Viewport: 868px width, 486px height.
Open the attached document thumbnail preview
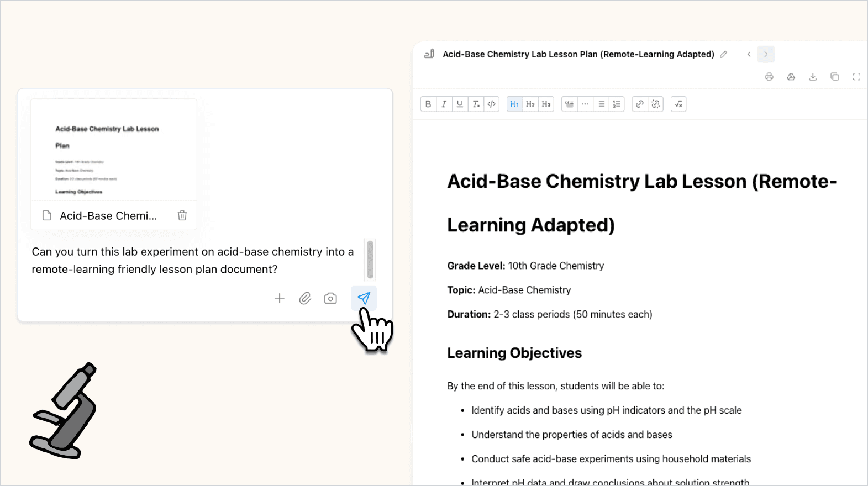point(114,150)
